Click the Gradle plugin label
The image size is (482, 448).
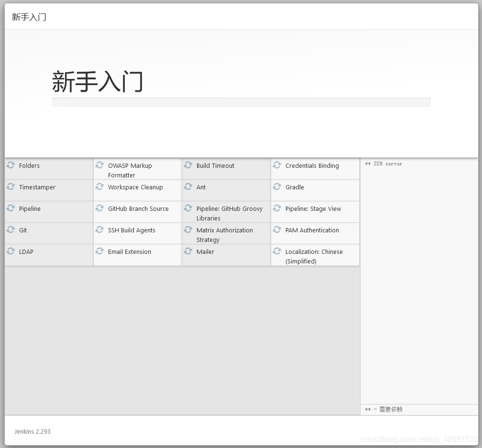[295, 187]
